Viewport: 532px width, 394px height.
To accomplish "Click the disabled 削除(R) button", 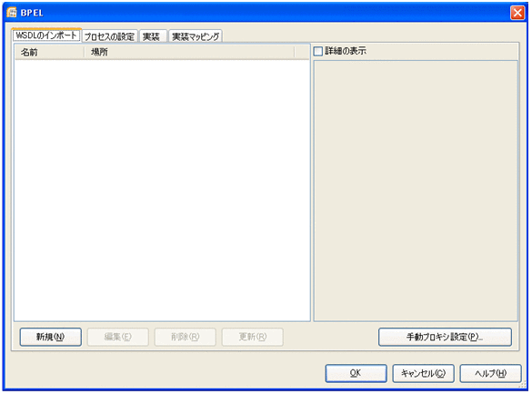I will (185, 337).
